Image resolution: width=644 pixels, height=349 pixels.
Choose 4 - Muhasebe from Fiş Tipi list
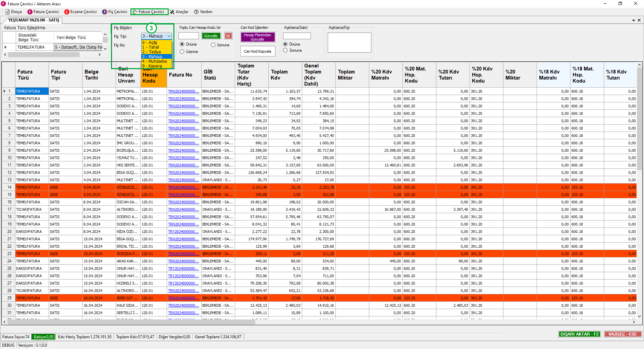pyautogui.click(x=157, y=61)
